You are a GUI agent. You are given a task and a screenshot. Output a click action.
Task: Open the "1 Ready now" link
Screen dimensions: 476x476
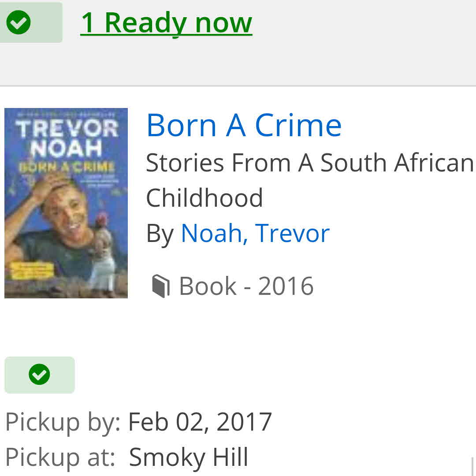pyautogui.click(x=166, y=22)
